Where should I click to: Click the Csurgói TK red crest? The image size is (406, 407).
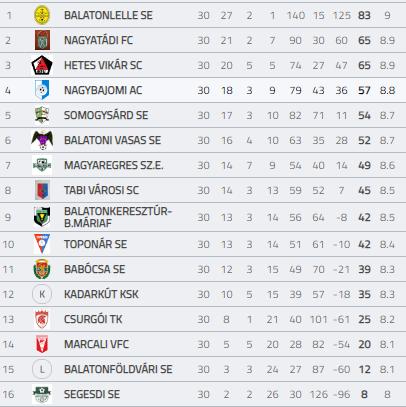click(42, 319)
